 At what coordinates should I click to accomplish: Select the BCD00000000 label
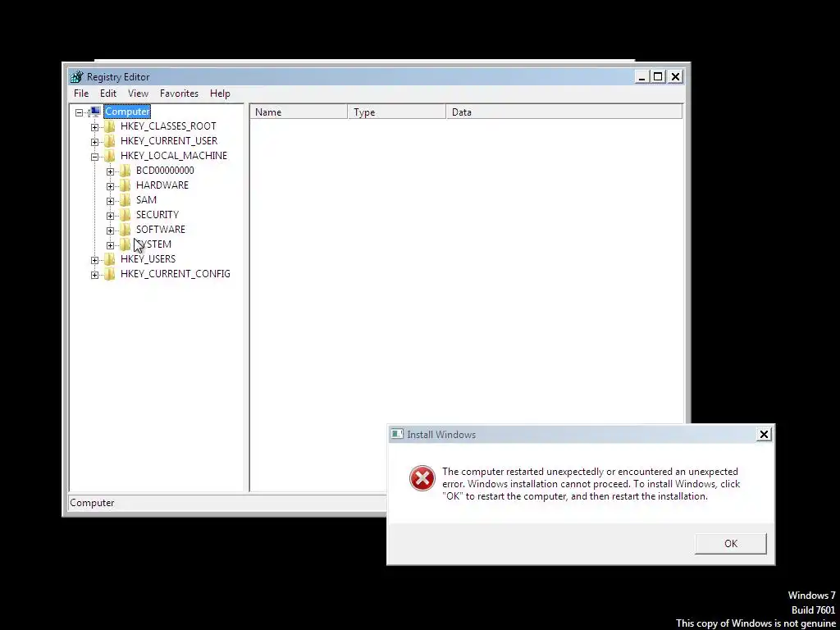tap(165, 171)
